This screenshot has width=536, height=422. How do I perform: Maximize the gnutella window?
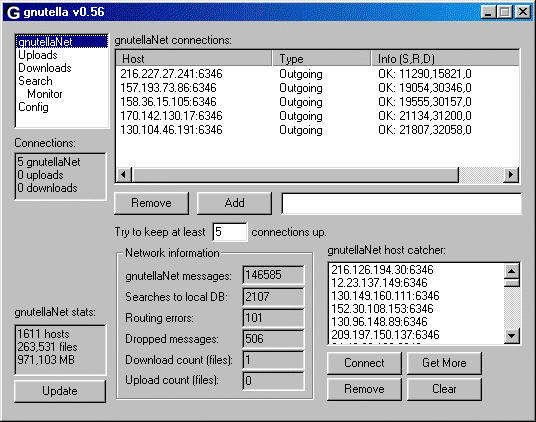[x=505, y=12]
